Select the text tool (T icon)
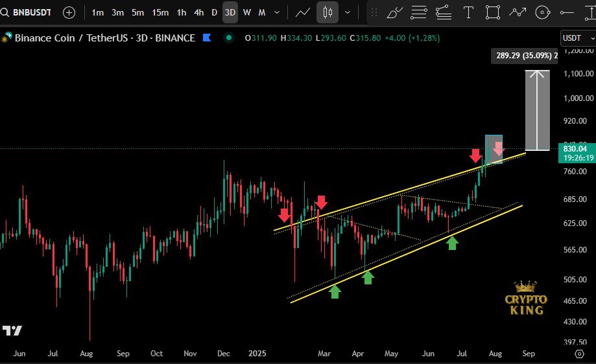596x364 pixels. click(x=468, y=12)
